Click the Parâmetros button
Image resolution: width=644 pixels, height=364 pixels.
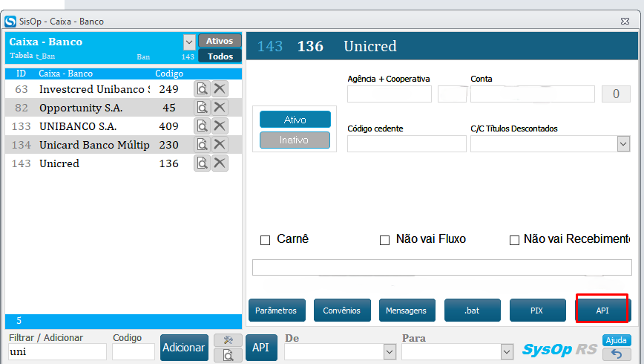point(276,311)
